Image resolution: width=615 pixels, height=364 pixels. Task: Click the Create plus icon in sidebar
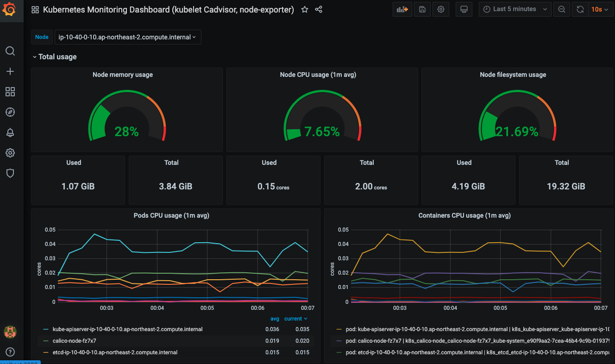pos(10,71)
